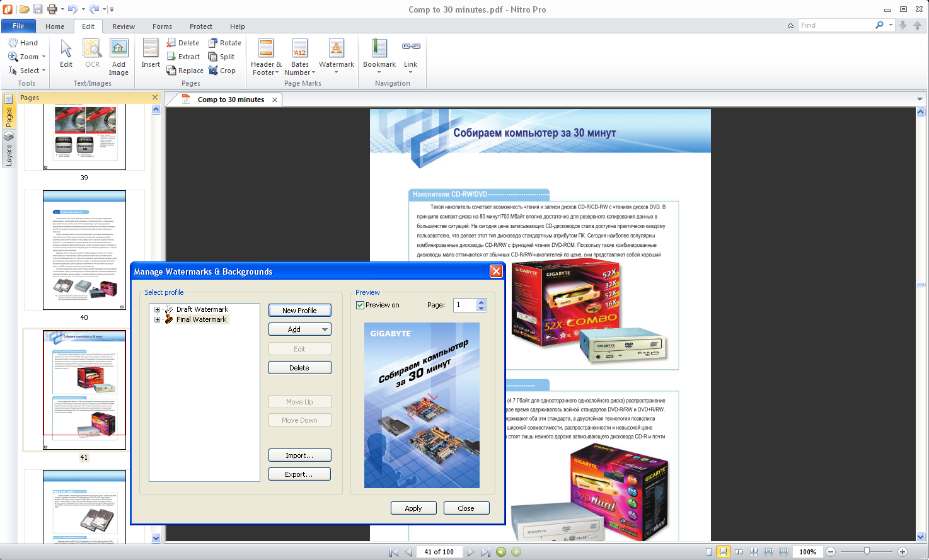
Task: Select page 40 thumbnail
Action: (84, 250)
